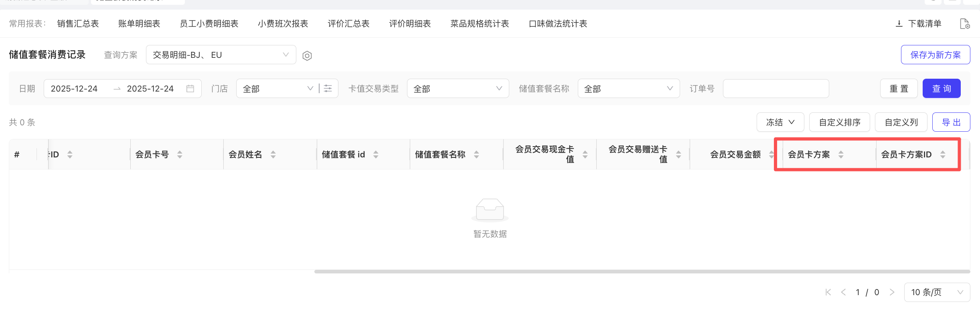Click the 订单号 input field
This screenshot has width=980, height=318.
coord(775,89)
